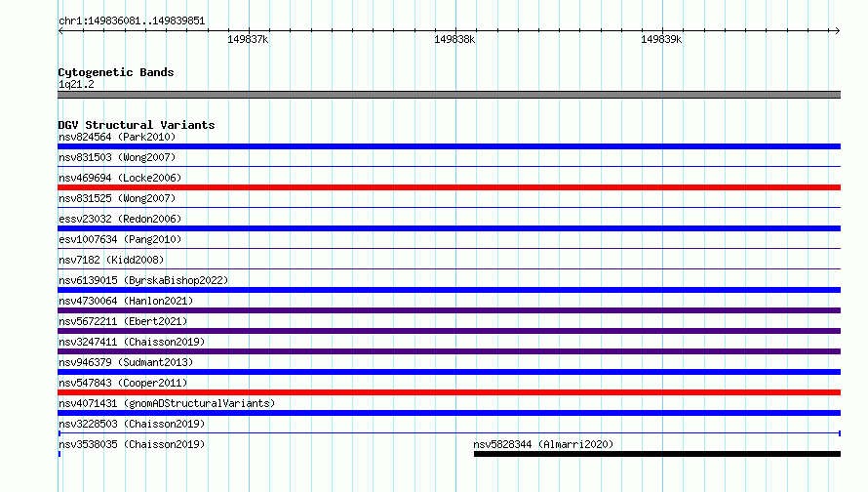868x492 pixels.
Task: Click the left arrow of the ruler
Action: 60,31
